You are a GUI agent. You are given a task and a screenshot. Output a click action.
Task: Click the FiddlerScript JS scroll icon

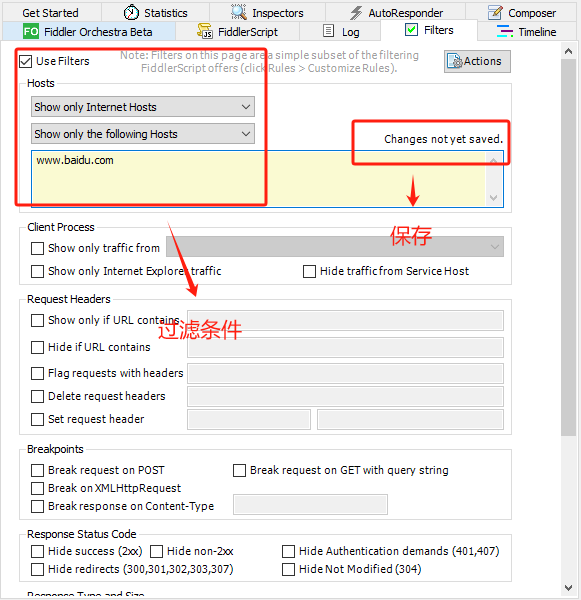click(x=205, y=31)
